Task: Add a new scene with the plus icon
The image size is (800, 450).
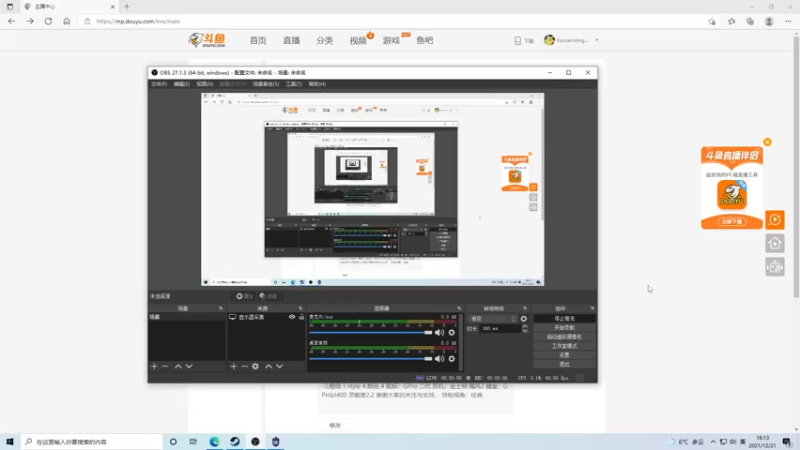Action: tap(154, 366)
